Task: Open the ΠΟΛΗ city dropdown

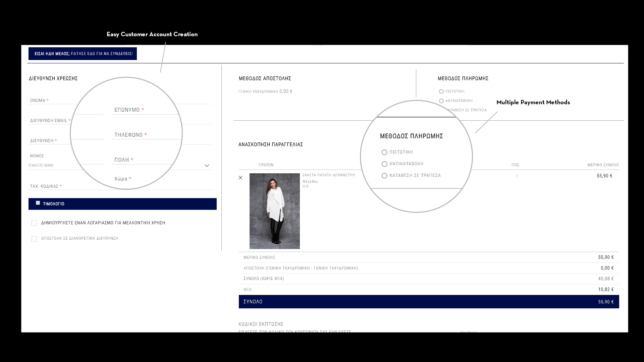Action: [x=207, y=165]
